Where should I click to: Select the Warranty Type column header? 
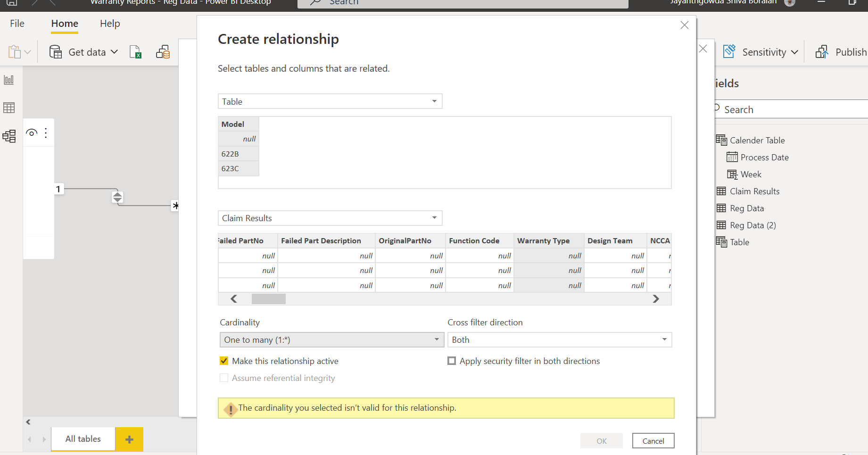(x=549, y=240)
